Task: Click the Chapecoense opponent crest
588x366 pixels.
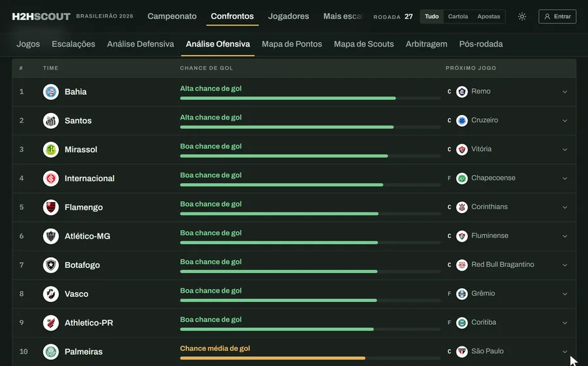Action: (x=462, y=178)
